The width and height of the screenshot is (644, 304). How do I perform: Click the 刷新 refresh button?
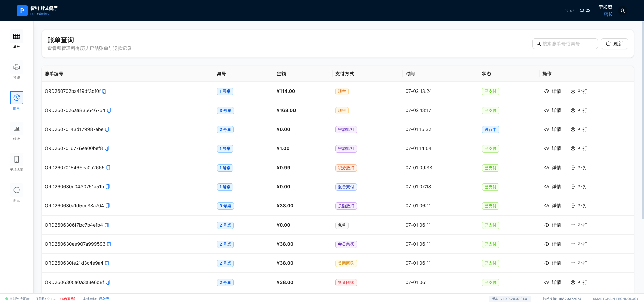[x=614, y=44]
